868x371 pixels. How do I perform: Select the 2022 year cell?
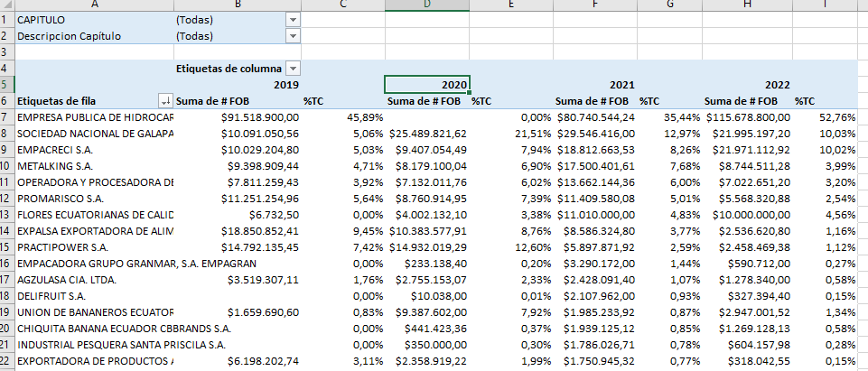coord(748,85)
